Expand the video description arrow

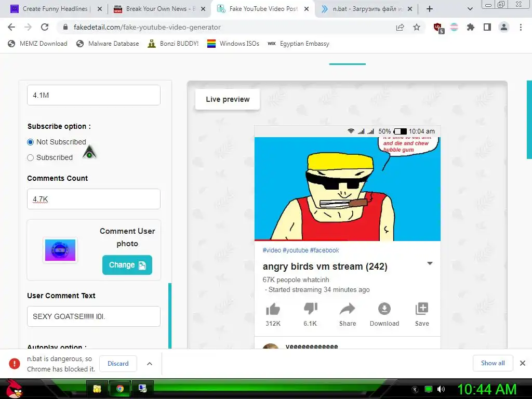point(430,263)
